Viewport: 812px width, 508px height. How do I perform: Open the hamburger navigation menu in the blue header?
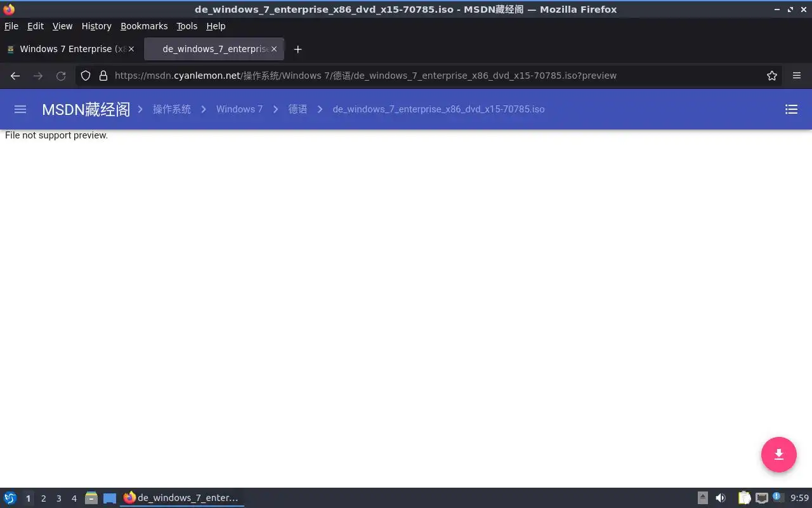pos(20,109)
